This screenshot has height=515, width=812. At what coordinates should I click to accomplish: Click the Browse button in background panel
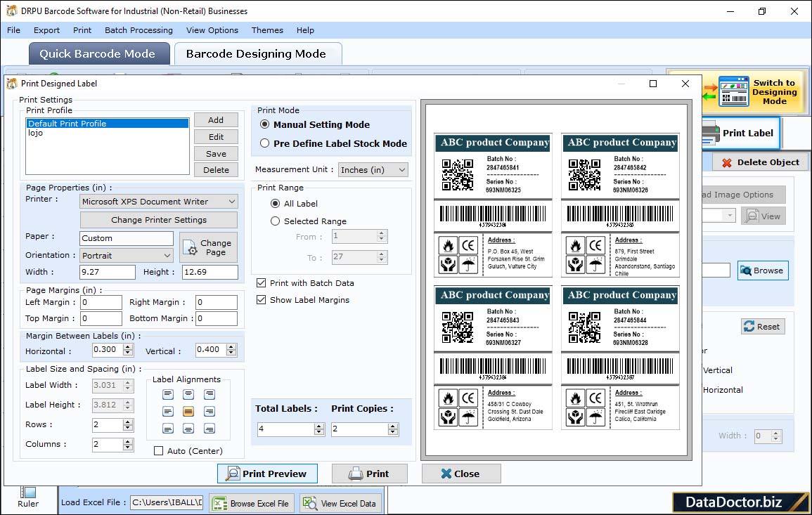pos(762,270)
